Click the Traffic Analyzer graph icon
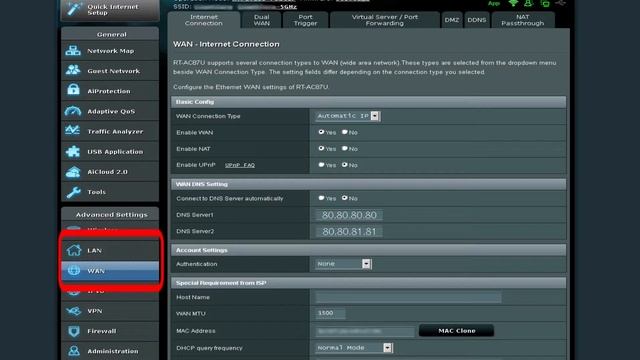The height and width of the screenshot is (360, 640). click(x=73, y=131)
